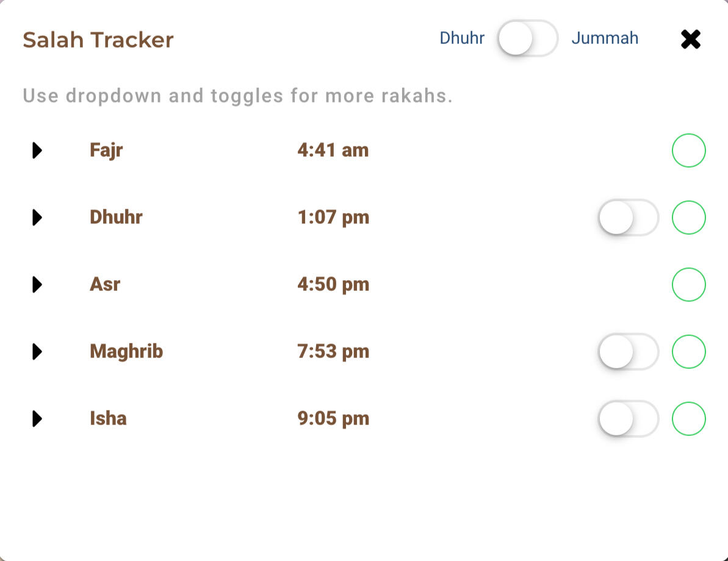This screenshot has width=728, height=561.
Task: Check off the Asr prayer circle
Action: (688, 285)
